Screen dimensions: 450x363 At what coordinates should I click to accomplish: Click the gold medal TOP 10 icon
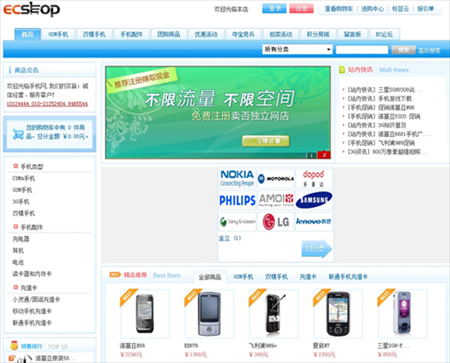(14, 345)
